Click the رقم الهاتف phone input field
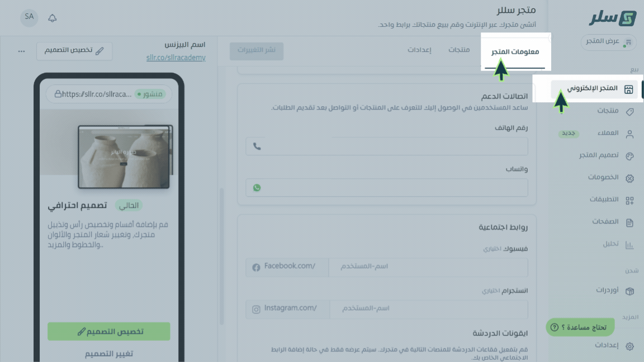The image size is (644, 362). (387, 146)
